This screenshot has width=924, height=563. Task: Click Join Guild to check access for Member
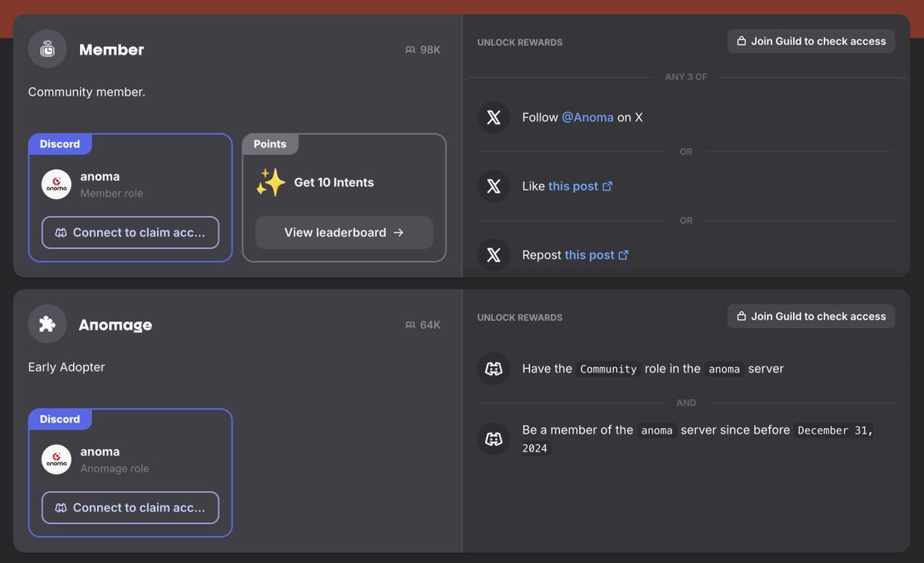click(x=811, y=42)
